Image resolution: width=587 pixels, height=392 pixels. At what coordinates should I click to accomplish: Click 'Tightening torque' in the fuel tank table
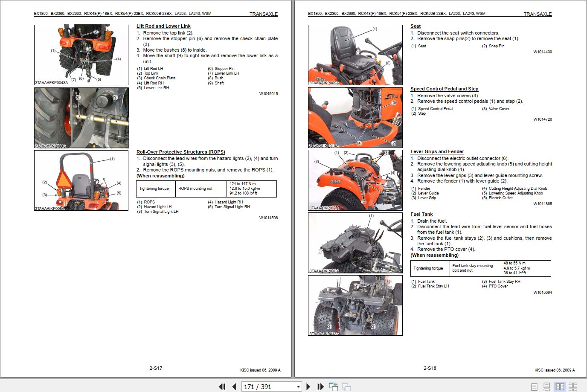coord(428,268)
